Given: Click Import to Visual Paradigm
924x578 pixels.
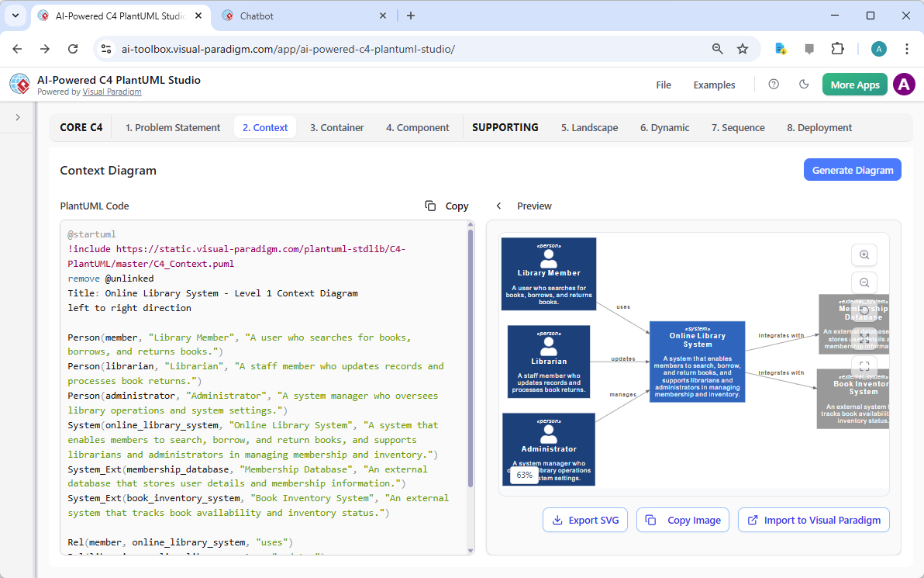Looking at the screenshot, I should (813, 520).
